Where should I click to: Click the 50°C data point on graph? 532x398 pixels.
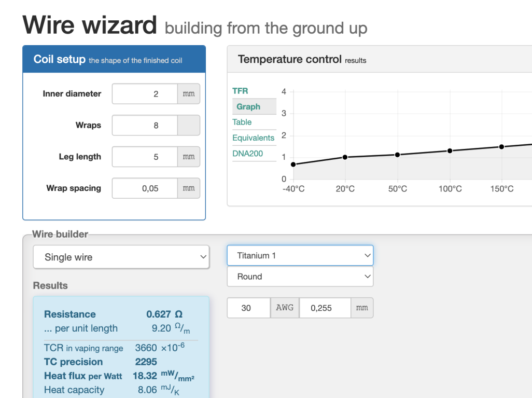click(397, 155)
